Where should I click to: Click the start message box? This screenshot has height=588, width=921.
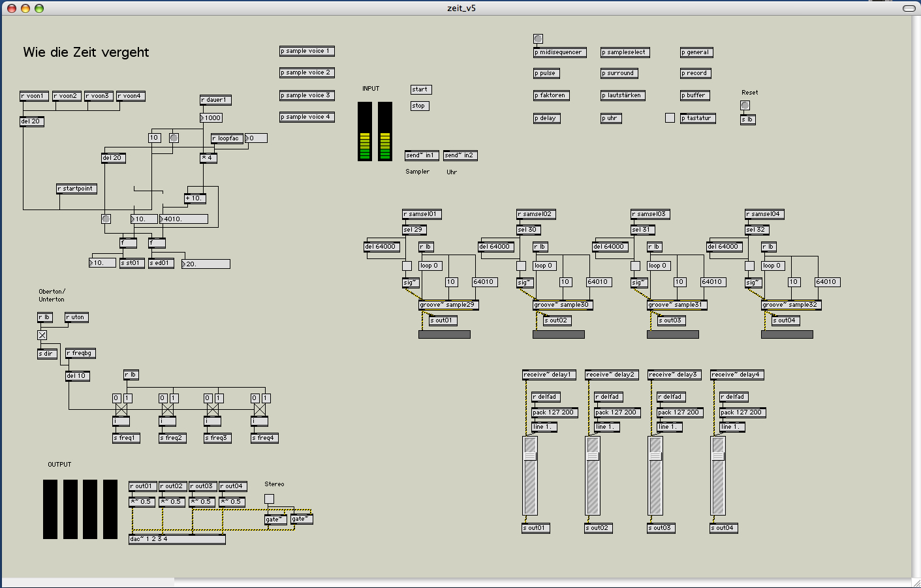(x=421, y=89)
